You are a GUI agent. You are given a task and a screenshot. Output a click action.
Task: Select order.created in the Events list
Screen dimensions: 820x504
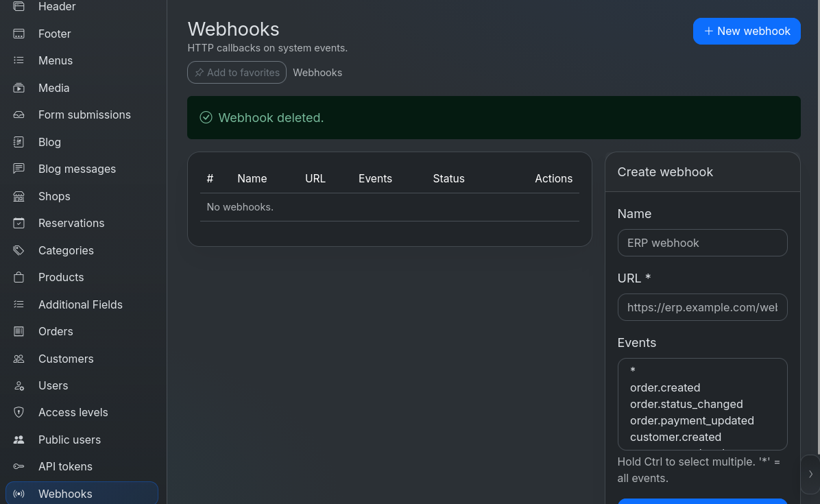click(x=664, y=387)
